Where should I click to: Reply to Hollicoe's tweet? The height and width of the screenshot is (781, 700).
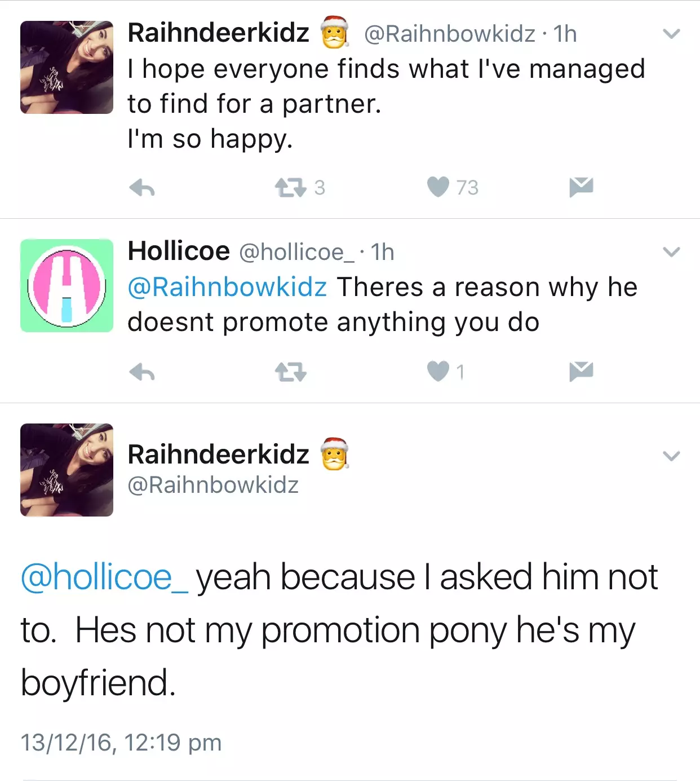[x=142, y=372]
